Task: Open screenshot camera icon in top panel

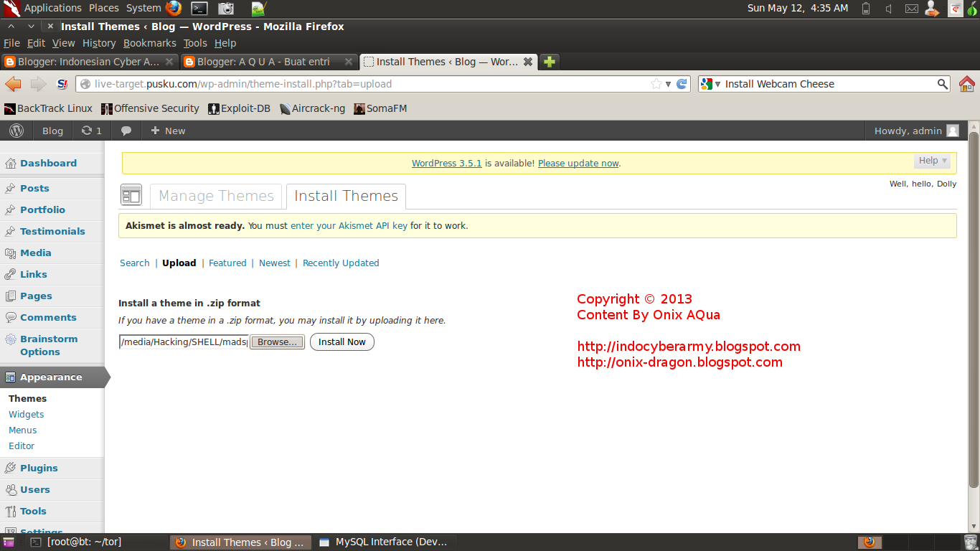Action: click(x=226, y=9)
